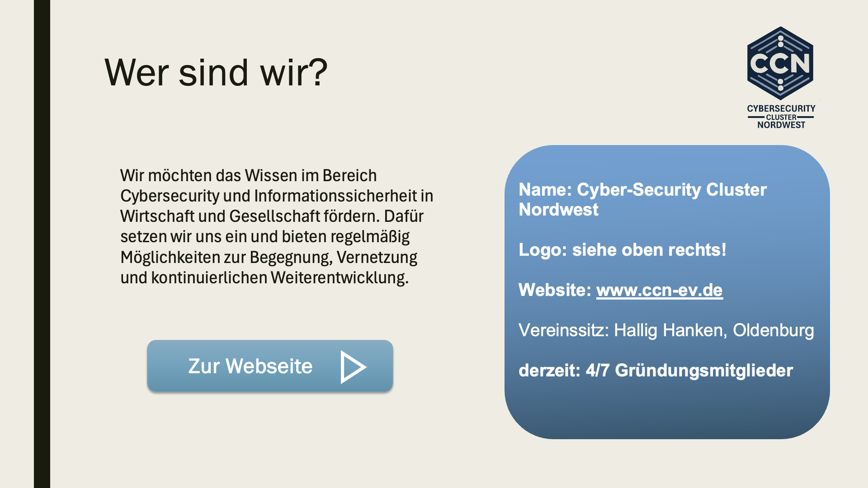This screenshot has width=868, height=488.
Task: Click the "Wir möchten das Wissen" paragraph line
Action: (248, 175)
